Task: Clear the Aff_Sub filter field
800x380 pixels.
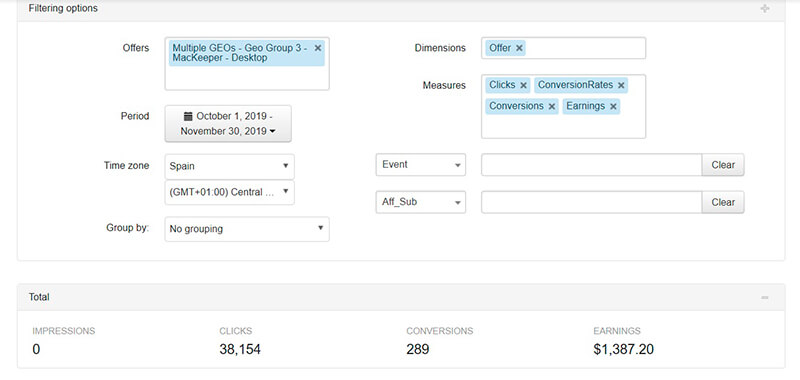Action: pos(723,202)
